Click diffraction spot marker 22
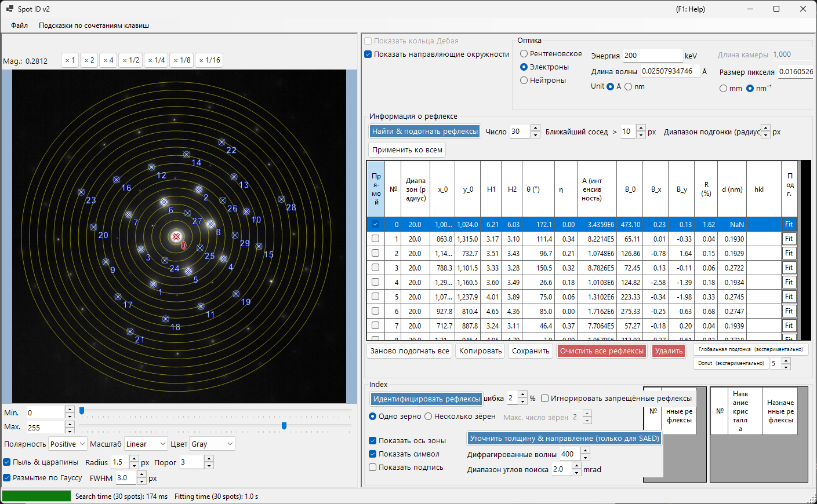 click(x=222, y=142)
